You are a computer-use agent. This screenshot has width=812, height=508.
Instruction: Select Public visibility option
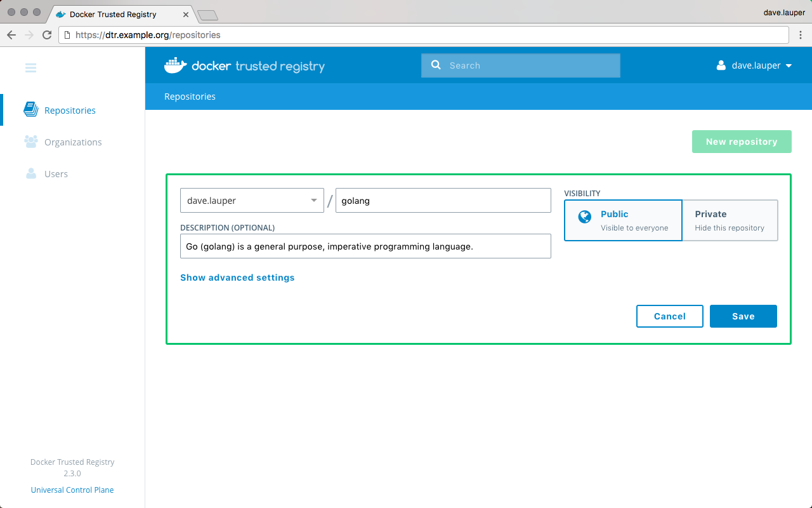click(x=623, y=220)
